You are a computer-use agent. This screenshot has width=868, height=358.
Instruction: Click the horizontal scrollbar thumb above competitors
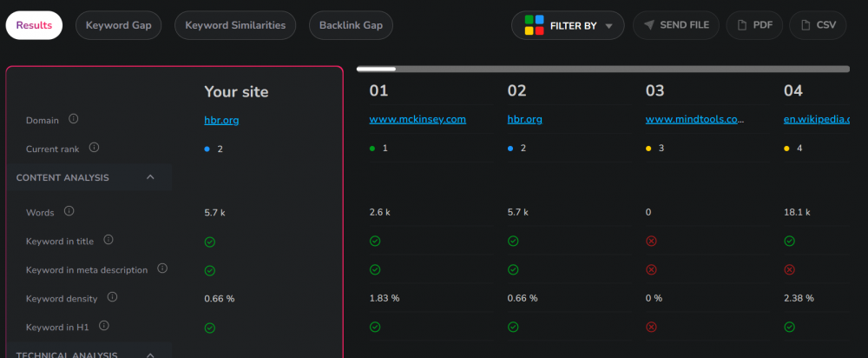(377, 69)
